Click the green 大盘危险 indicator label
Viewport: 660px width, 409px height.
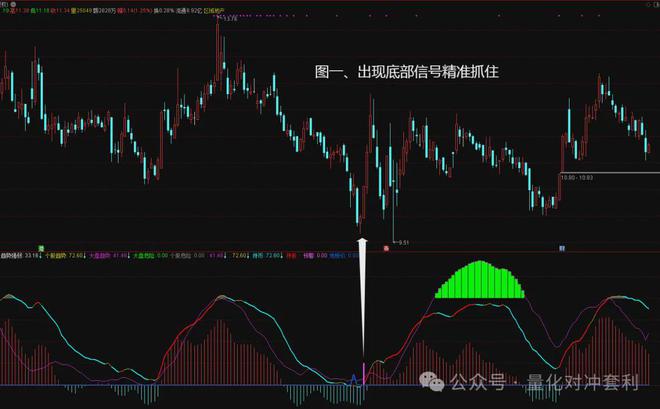tap(144, 255)
